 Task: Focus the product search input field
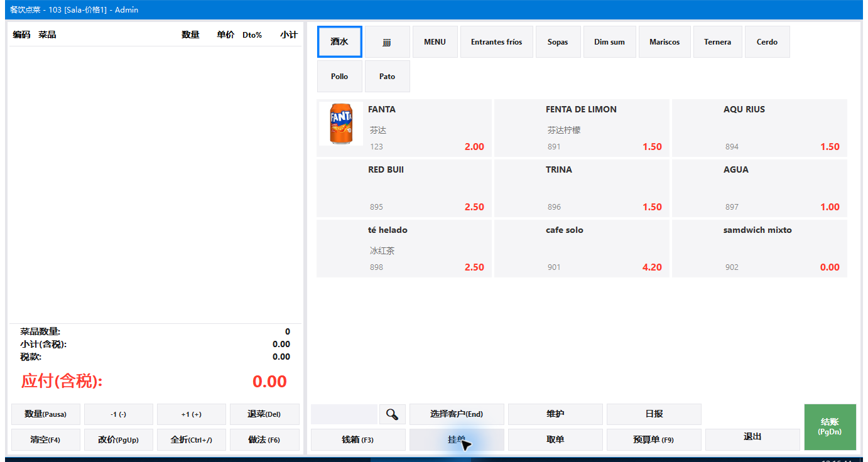click(344, 414)
